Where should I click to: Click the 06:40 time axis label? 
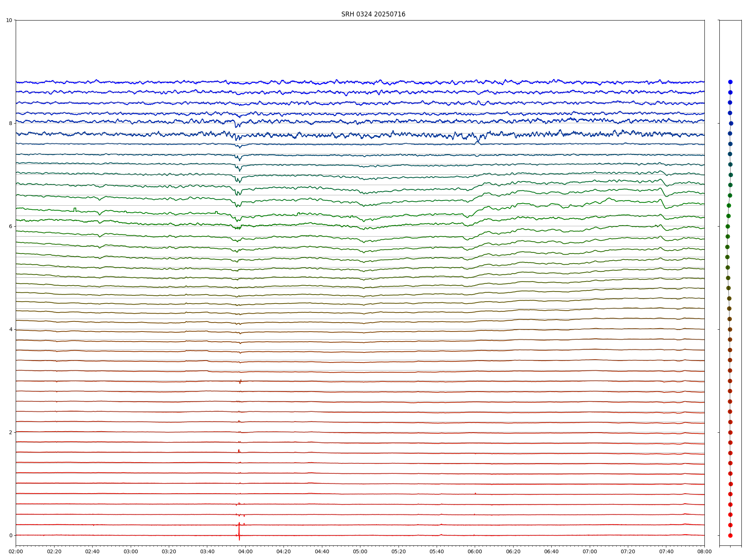click(x=551, y=551)
